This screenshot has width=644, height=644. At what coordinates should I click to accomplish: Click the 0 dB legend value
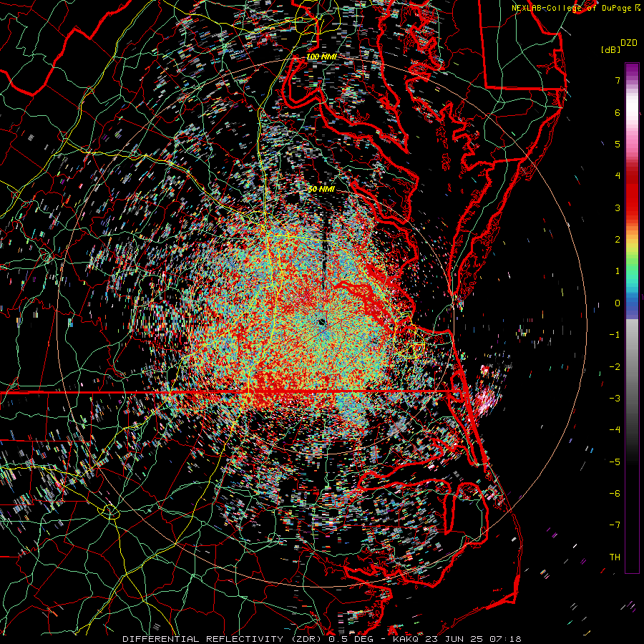pyautogui.click(x=618, y=303)
